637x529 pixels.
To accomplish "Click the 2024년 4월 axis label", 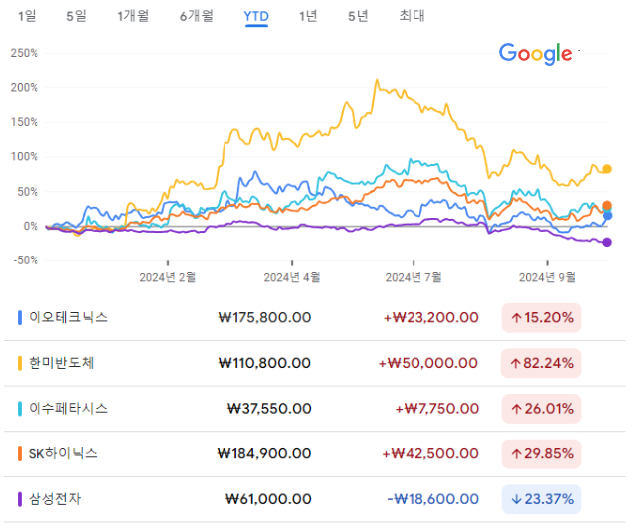I will tap(292, 278).
